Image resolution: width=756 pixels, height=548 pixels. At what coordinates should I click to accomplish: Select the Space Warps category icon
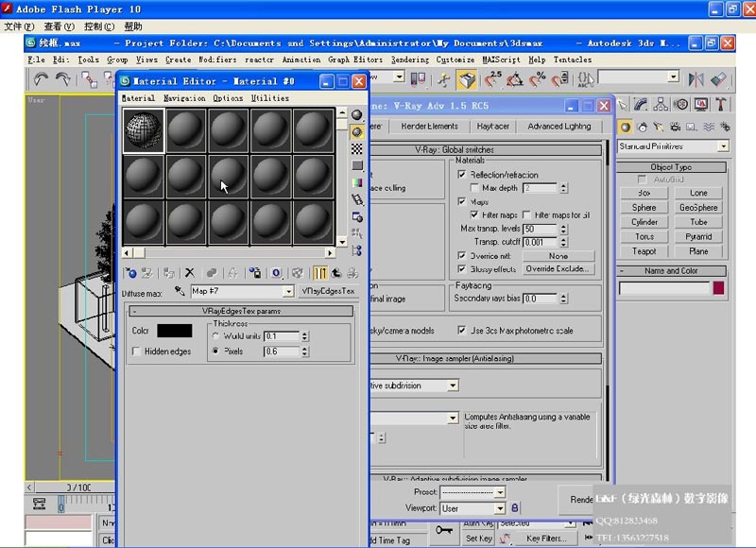[708, 128]
